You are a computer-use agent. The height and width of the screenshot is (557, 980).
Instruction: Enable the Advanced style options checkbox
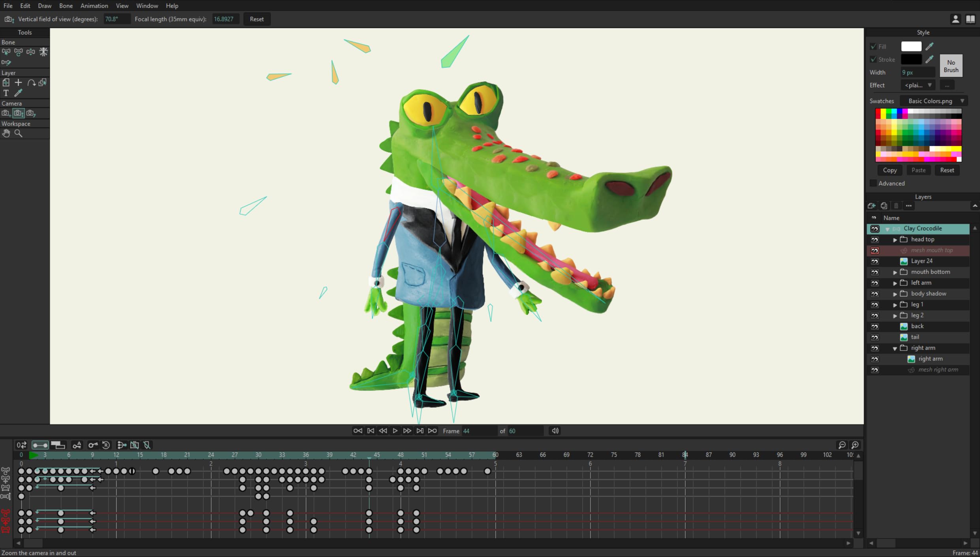(873, 183)
